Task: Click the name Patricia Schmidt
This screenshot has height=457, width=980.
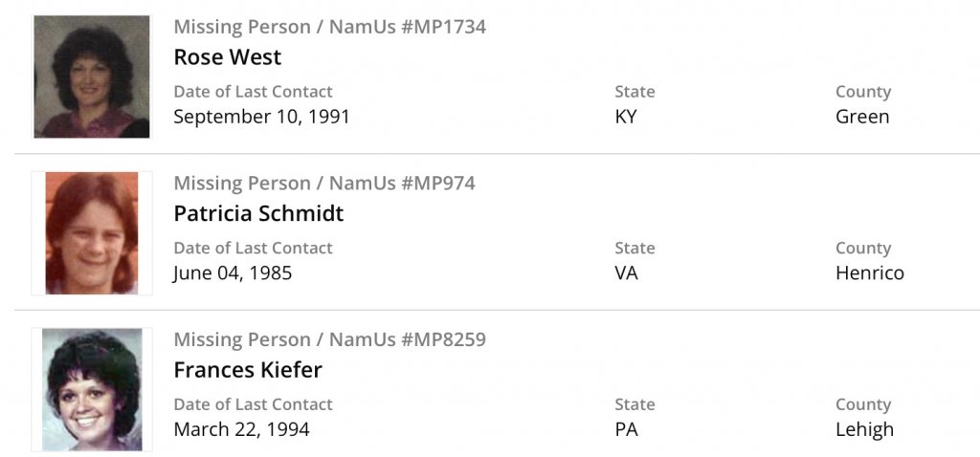Action: (x=258, y=213)
